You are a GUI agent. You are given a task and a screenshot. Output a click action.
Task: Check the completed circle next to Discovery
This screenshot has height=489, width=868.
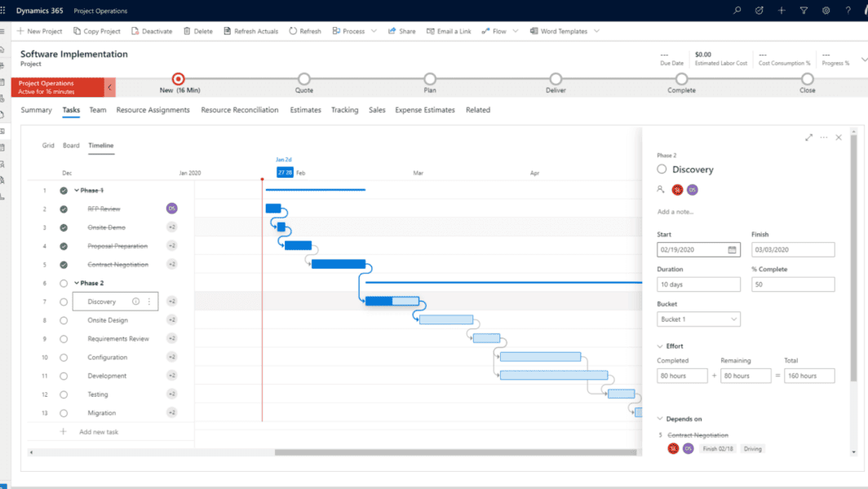tap(64, 302)
